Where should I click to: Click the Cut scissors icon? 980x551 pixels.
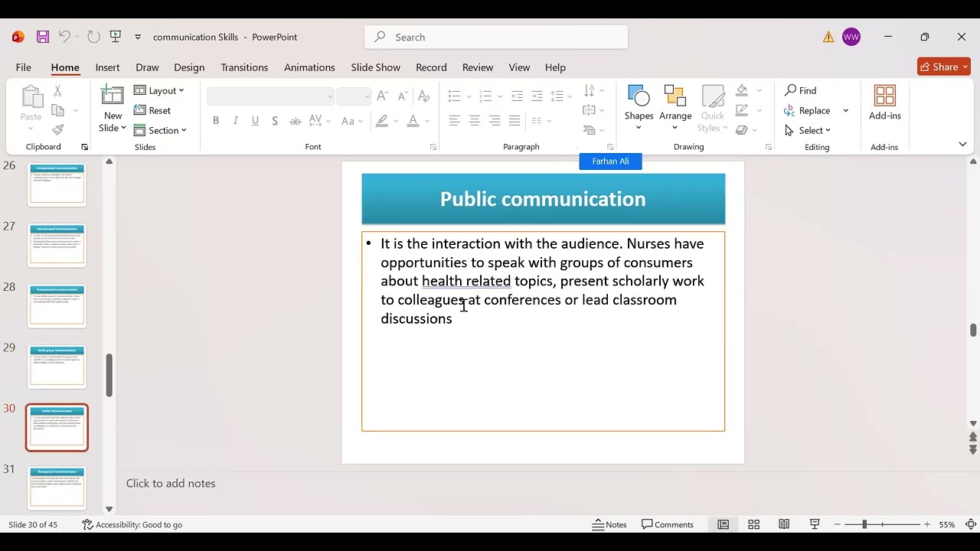point(57,90)
